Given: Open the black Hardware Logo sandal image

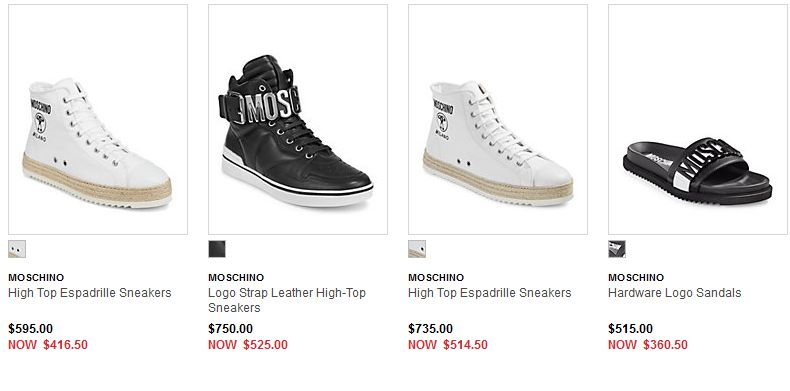Looking at the screenshot, I should 698,119.
